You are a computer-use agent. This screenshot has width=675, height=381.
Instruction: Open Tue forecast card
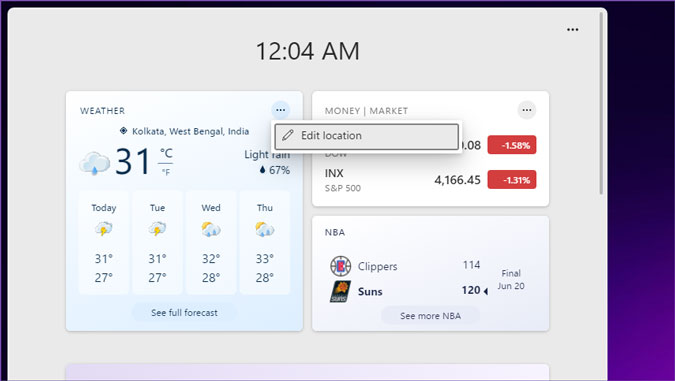coord(157,242)
